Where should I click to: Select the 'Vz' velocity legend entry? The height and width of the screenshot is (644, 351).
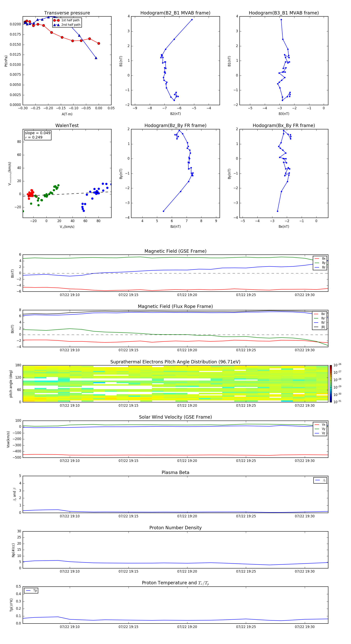pyautogui.click(x=320, y=433)
